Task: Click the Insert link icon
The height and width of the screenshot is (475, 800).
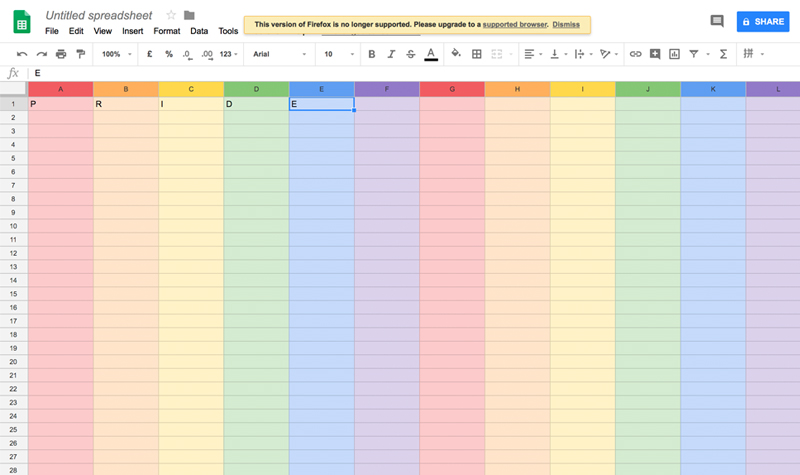Action: coord(635,54)
